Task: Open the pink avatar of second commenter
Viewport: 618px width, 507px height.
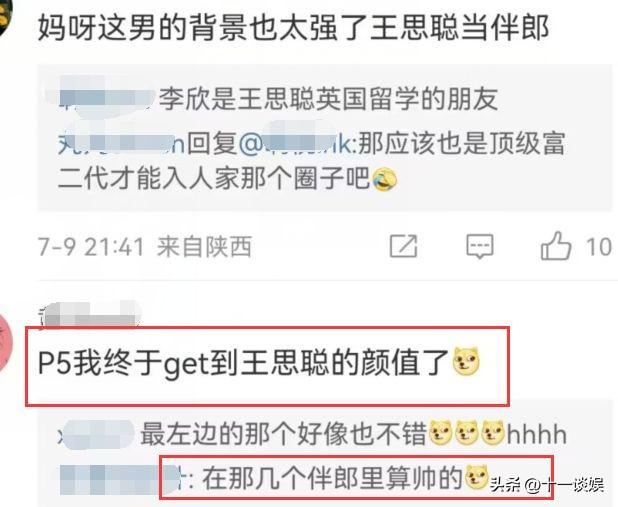Action: (6, 343)
